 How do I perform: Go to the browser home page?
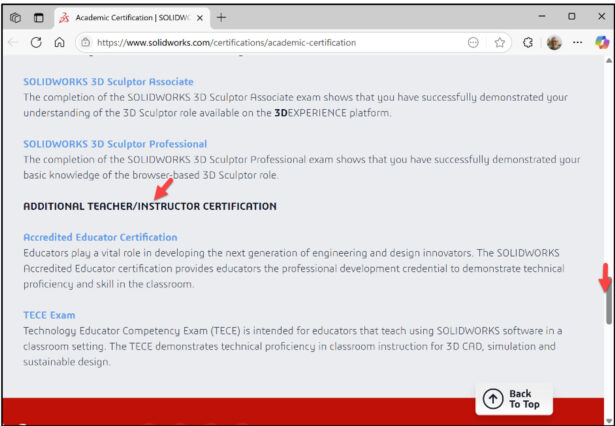(59, 42)
